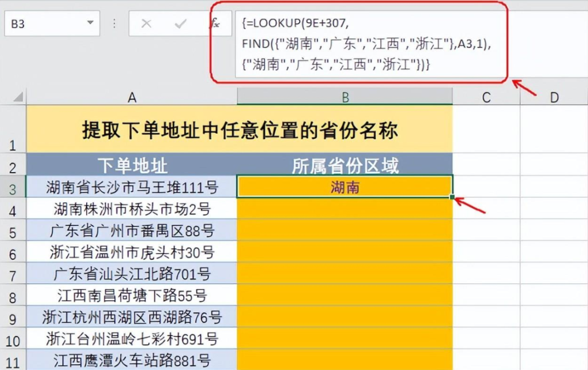Click cell 浙江台州温岭七彩村691号

point(131,338)
